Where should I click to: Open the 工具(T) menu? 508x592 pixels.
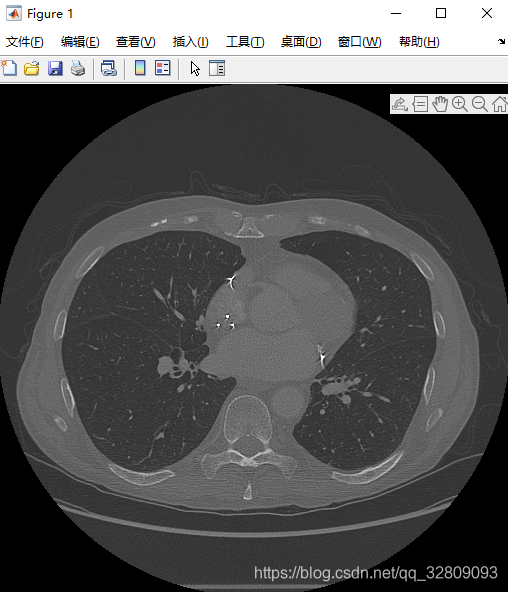(245, 42)
